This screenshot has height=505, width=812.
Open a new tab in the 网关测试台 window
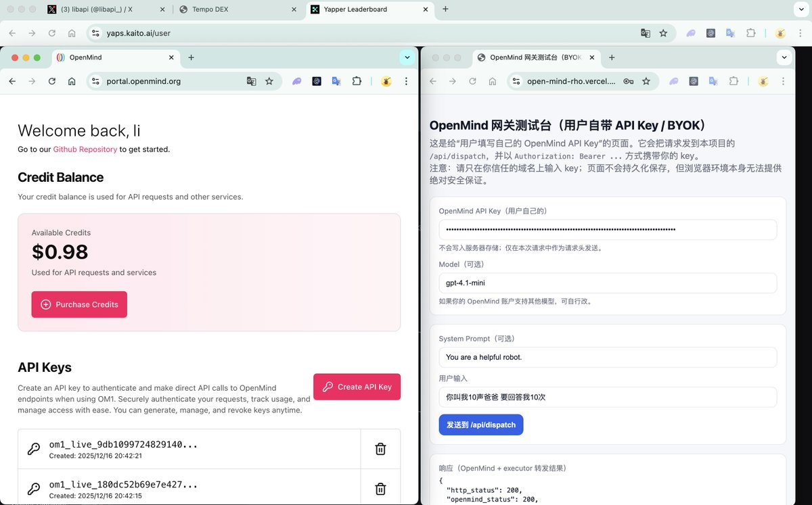coord(613,57)
